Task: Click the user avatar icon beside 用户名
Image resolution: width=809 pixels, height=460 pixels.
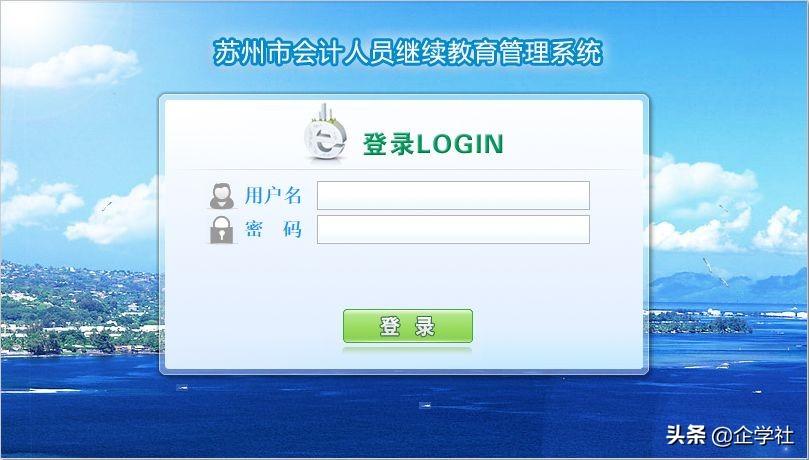Action: pyautogui.click(x=222, y=196)
